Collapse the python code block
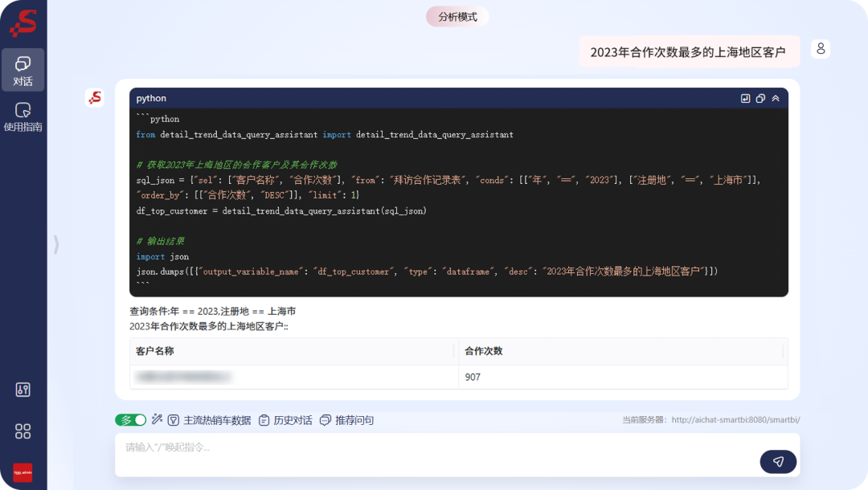The image size is (868, 490). (776, 99)
